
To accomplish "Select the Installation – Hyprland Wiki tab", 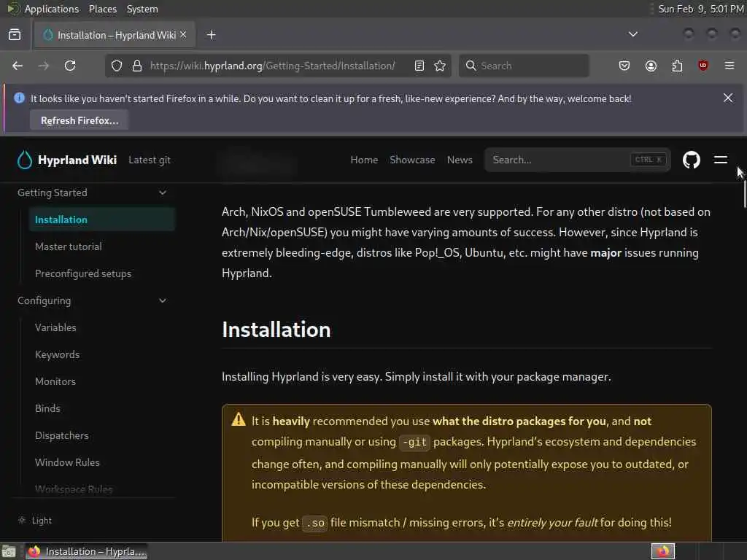I will tap(115, 35).
